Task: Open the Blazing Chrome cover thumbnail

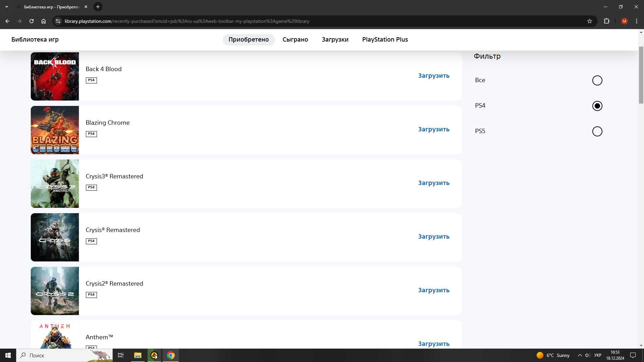Action: point(55,130)
